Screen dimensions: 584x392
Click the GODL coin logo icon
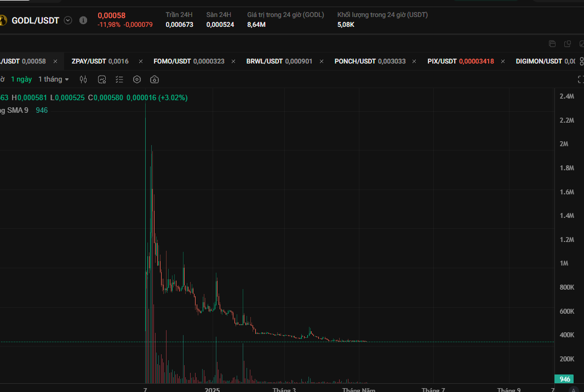3,20
